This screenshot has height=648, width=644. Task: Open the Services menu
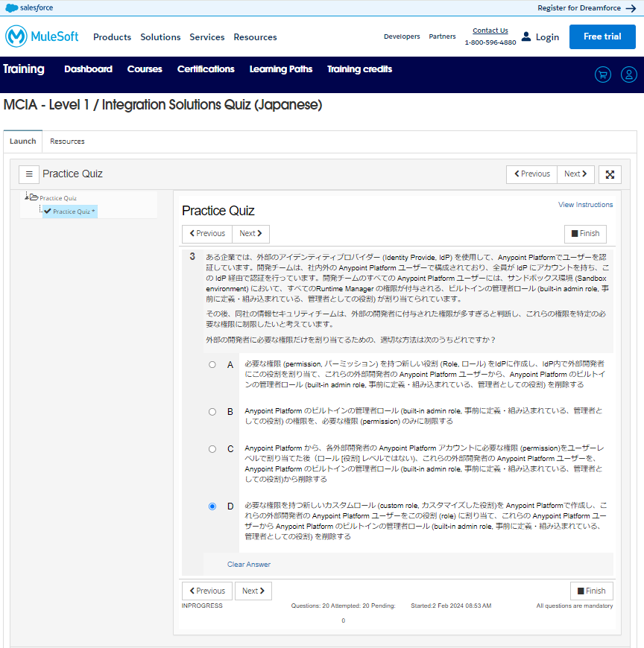coord(206,36)
